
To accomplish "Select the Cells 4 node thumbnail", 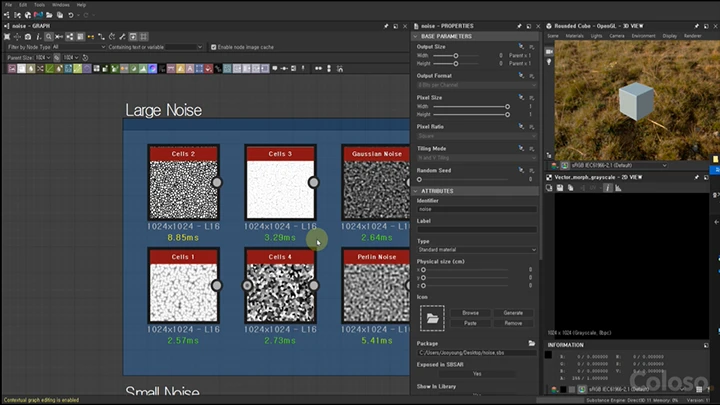I will pos(280,292).
